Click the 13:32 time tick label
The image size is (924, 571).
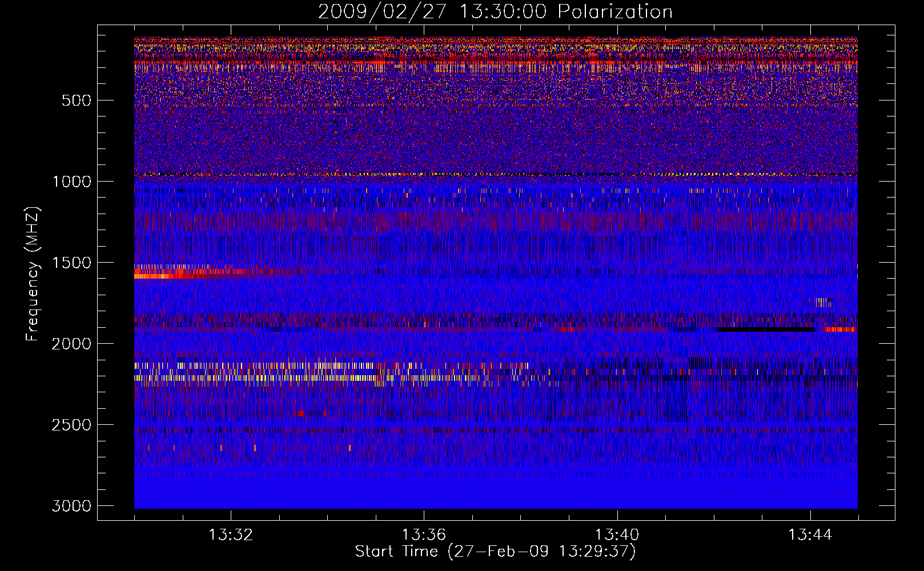pyautogui.click(x=231, y=535)
